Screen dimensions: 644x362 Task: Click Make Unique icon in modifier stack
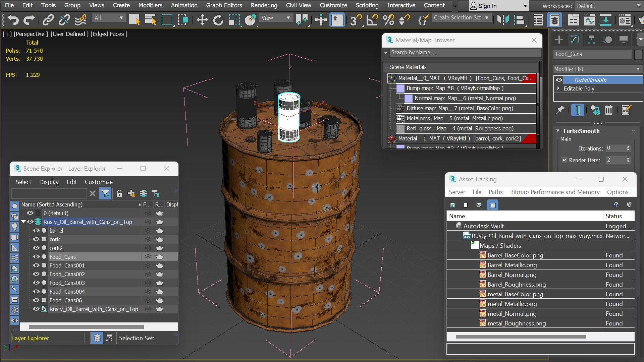pyautogui.click(x=595, y=110)
